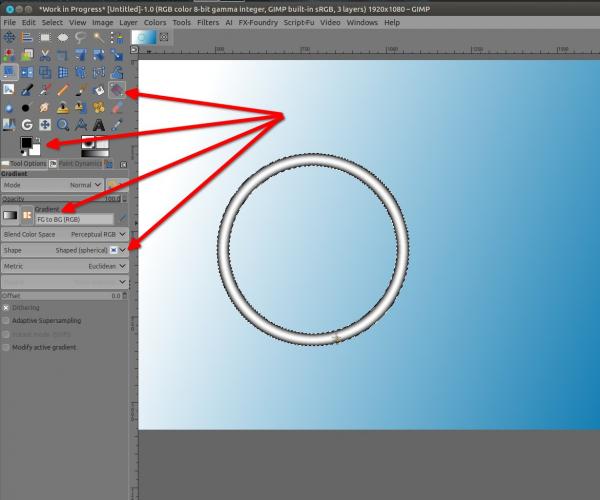This screenshot has width=600, height=500.
Task: Click the black foreground color swatch
Action: [x=26, y=143]
